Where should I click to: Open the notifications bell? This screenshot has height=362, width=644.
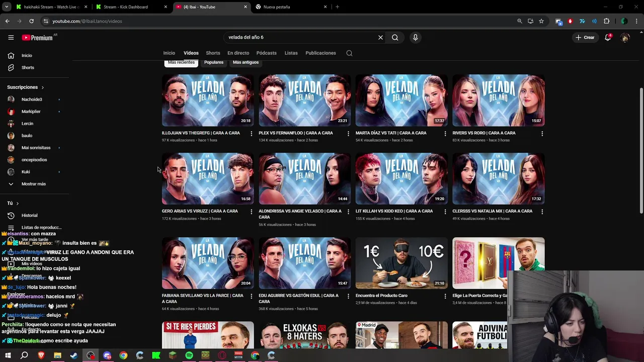608,37
